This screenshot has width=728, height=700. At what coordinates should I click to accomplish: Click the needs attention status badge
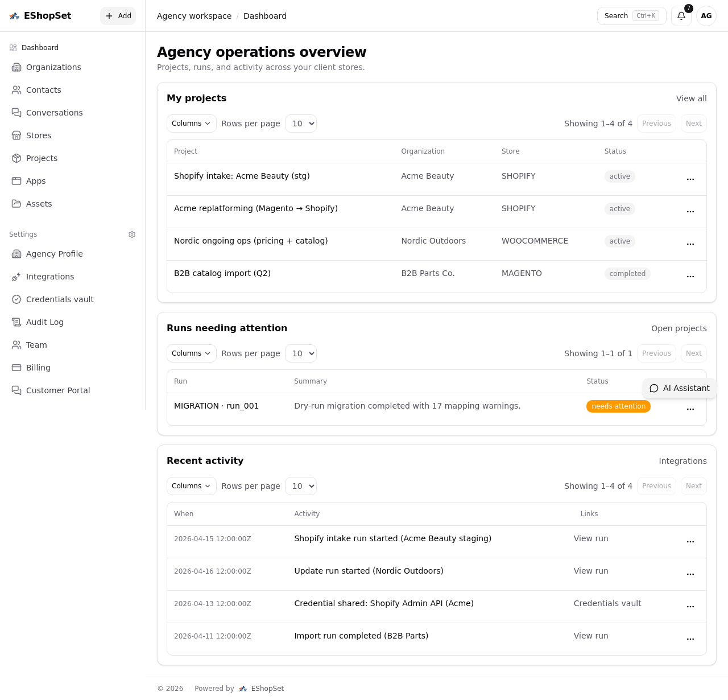pyautogui.click(x=618, y=406)
